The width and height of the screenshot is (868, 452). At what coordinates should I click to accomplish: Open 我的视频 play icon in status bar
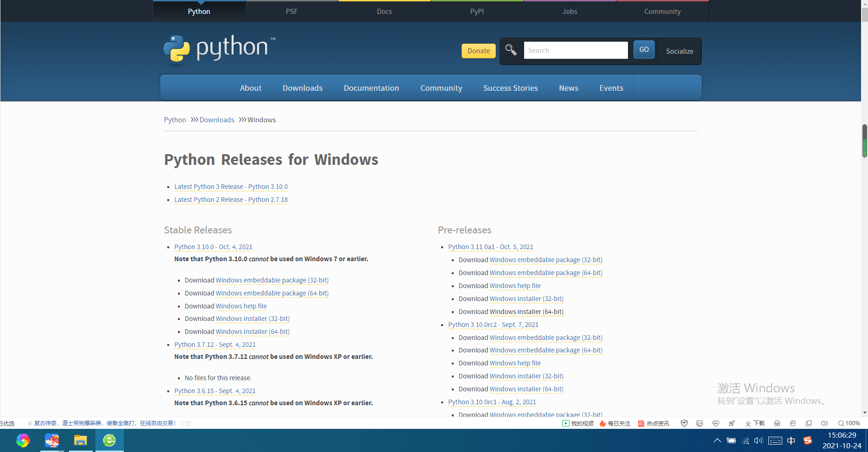click(x=578, y=423)
